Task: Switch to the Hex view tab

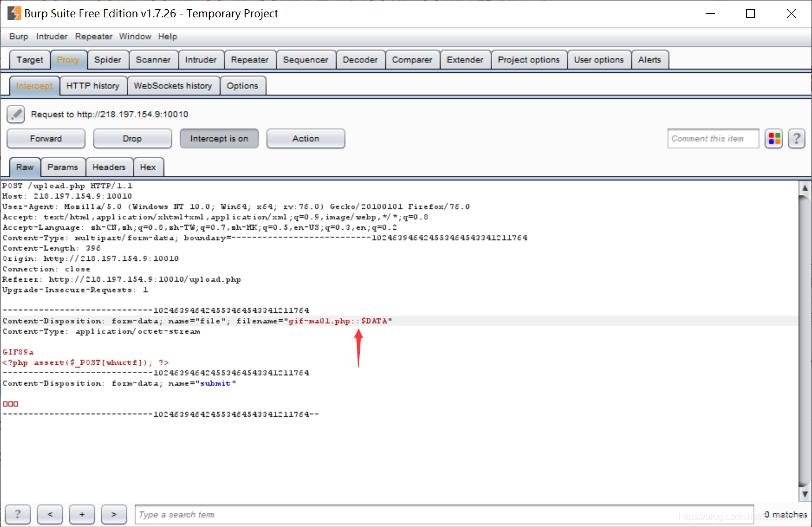Action: click(148, 167)
